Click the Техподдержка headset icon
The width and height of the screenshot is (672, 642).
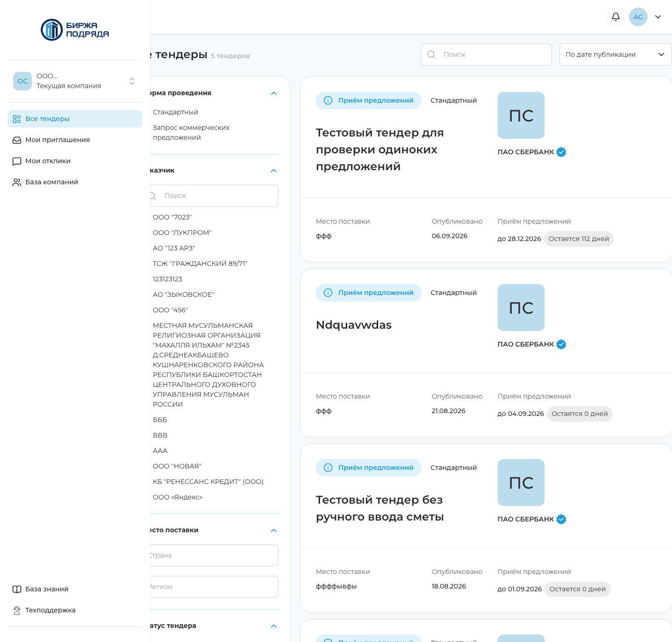pyautogui.click(x=17, y=611)
